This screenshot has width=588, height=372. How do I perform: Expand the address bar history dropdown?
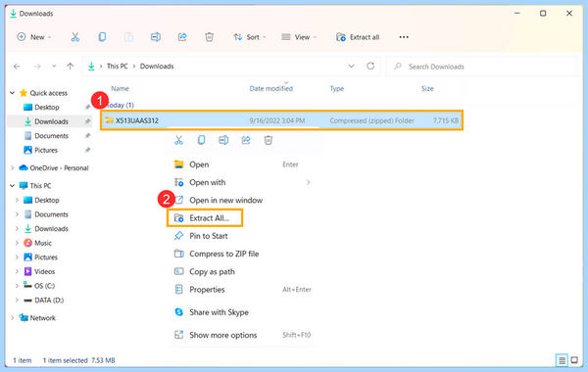coord(352,66)
